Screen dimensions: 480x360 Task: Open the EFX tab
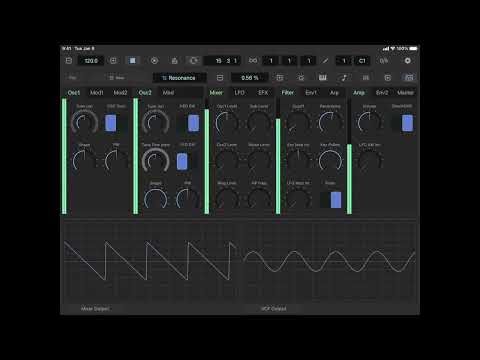pyautogui.click(x=263, y=93)
